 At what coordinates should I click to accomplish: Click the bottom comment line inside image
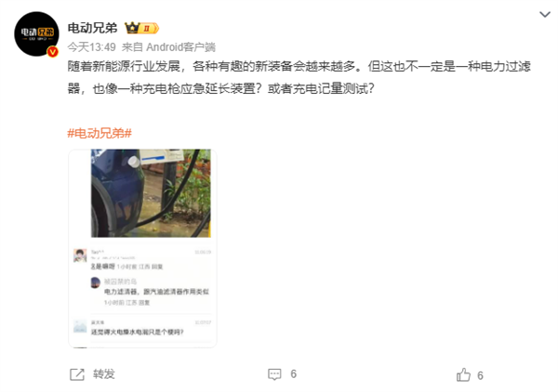[x=137, y=332]
